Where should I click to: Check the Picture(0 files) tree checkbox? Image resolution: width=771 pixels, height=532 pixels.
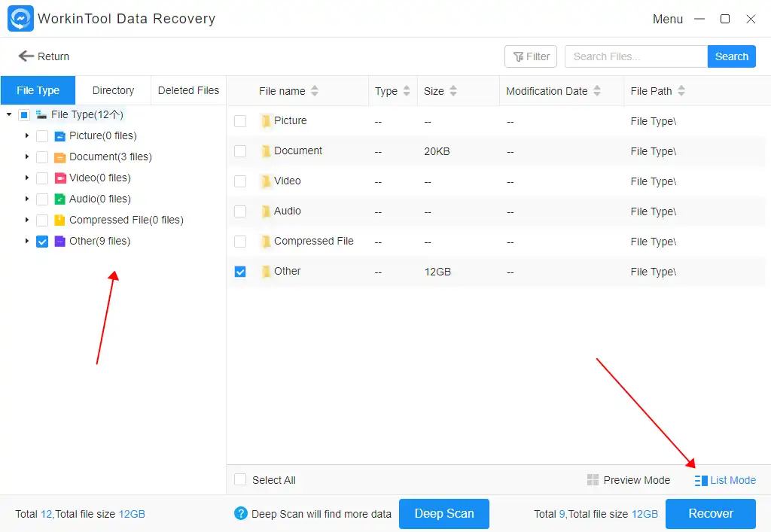42,136
